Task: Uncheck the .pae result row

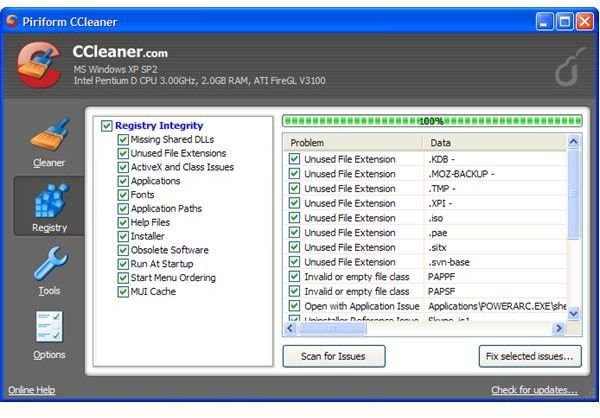Action: point(294,232)
